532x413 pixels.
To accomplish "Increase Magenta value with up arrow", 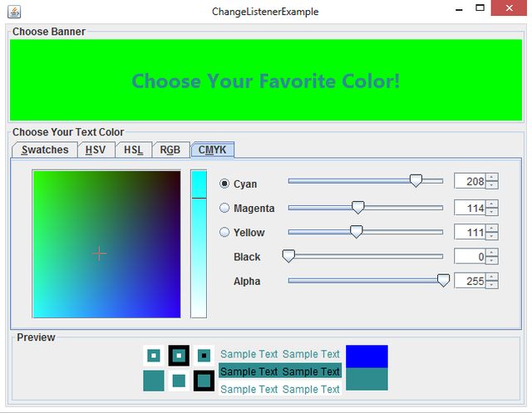I will tap(491, 204).
